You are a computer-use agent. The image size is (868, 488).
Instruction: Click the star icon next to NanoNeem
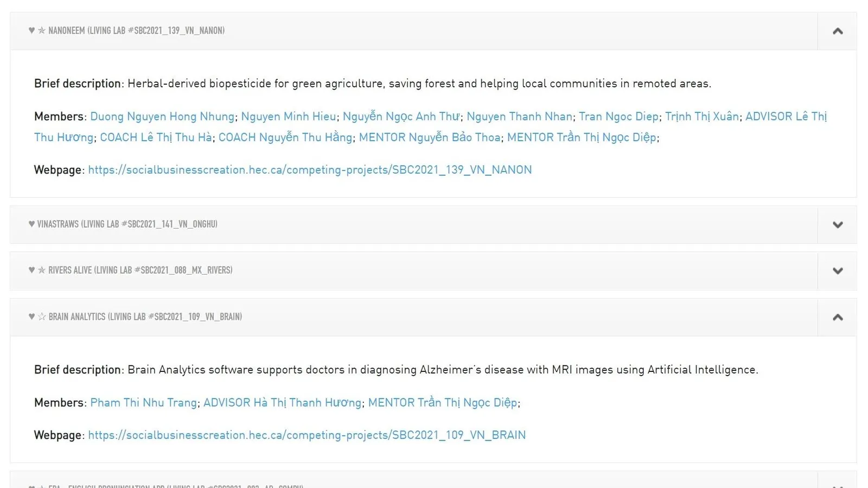click(42, 30)
